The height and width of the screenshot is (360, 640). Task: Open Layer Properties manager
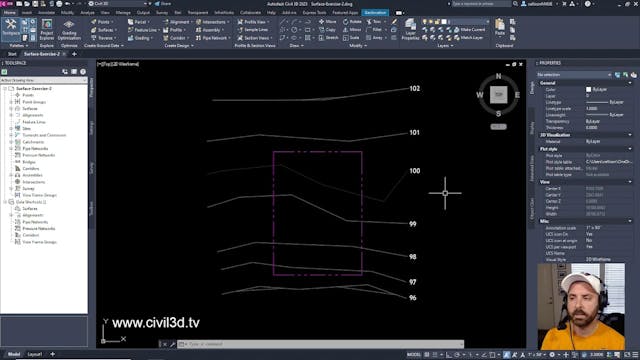coord(410,29)
